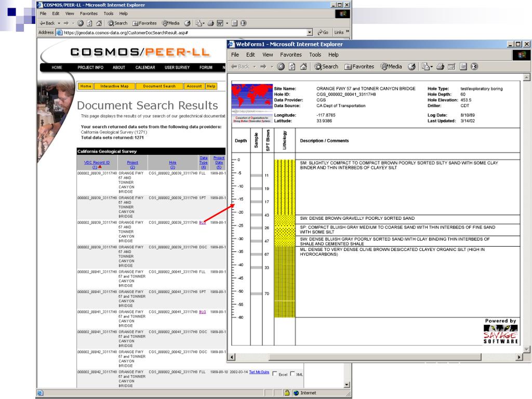Open Back history dropdown in WebForm1 window
Viewport: 532px width, 399px height.
point(255,66)
